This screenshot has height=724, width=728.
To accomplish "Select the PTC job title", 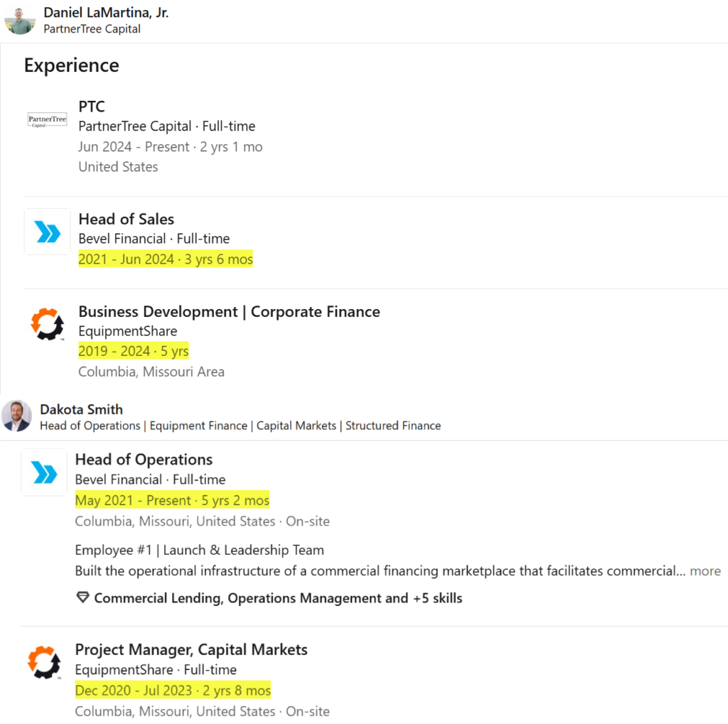I will click(92, 107).
